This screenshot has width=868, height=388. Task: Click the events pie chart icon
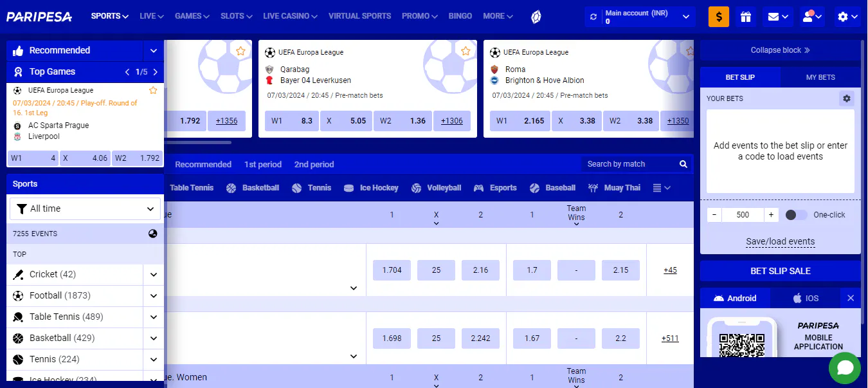(153, 234)
